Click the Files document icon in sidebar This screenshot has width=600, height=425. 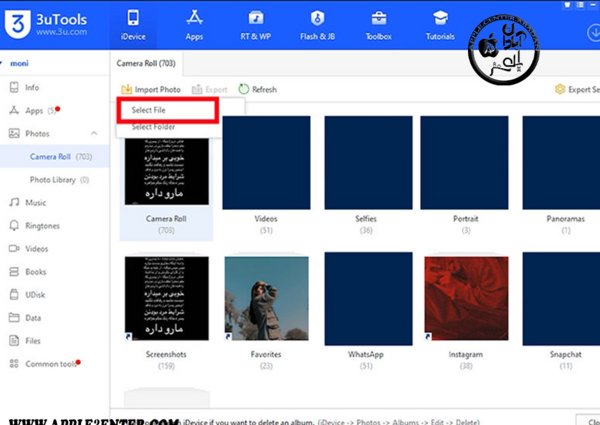pyautogui.click(x=14, y=340)
